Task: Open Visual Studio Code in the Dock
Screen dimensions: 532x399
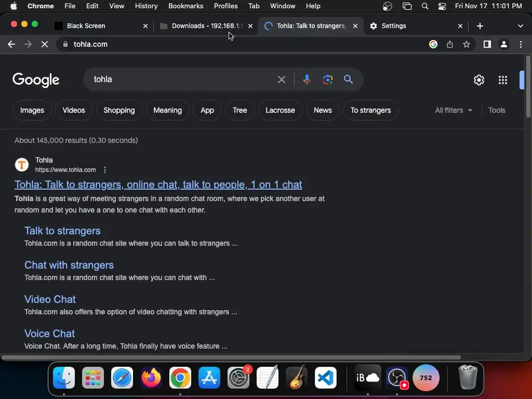Action: click(x=325, y=378)
